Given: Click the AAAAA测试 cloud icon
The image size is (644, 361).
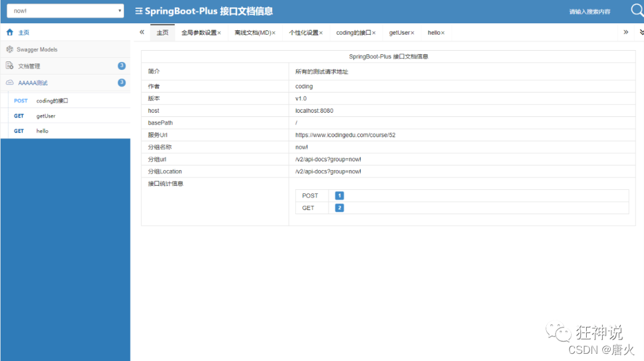Looking at the screenshot, I should click(x=10, y=83).
